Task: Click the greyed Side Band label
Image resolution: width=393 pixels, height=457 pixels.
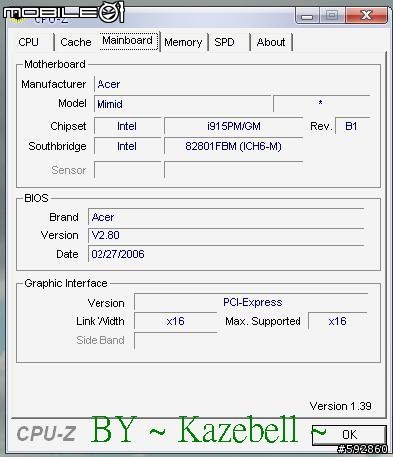Action: pos(100,340)
